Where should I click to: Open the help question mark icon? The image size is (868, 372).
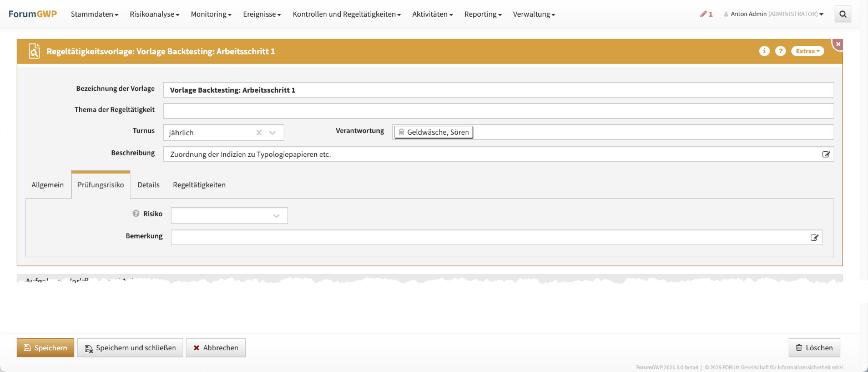(780, 51)
